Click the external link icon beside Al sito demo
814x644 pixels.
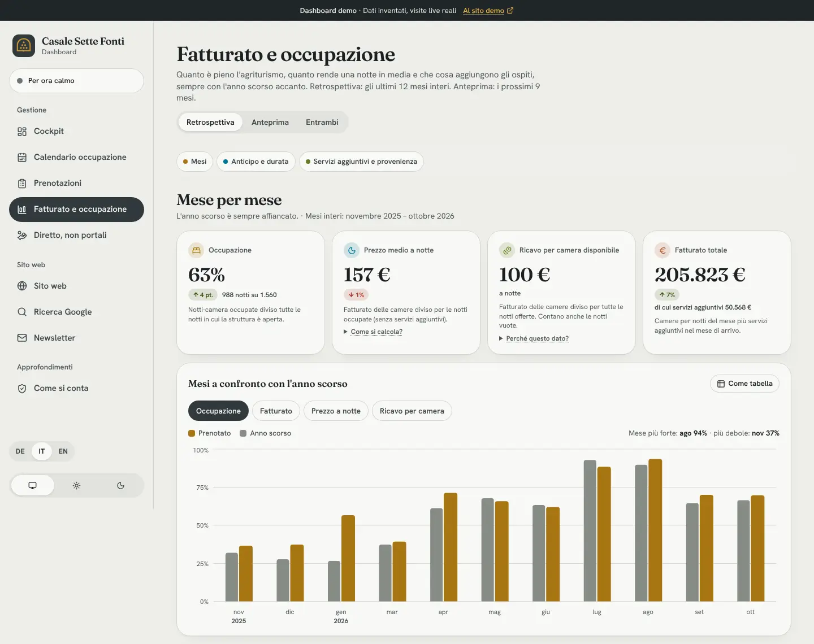click(x=510, y=11)
